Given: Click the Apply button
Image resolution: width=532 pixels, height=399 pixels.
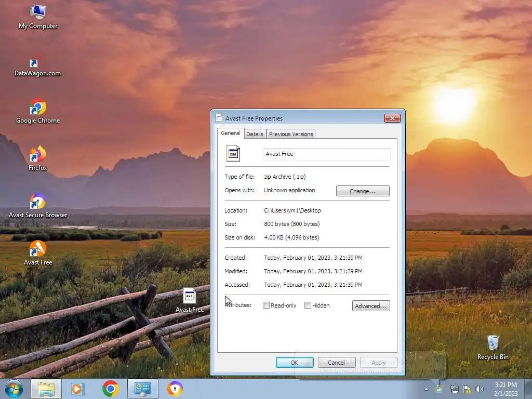Looking at the screenshot, I should tap(379, 362).
